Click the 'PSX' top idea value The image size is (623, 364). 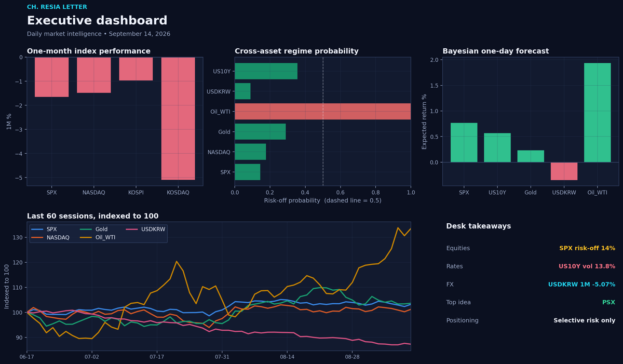tap(608, 302)
